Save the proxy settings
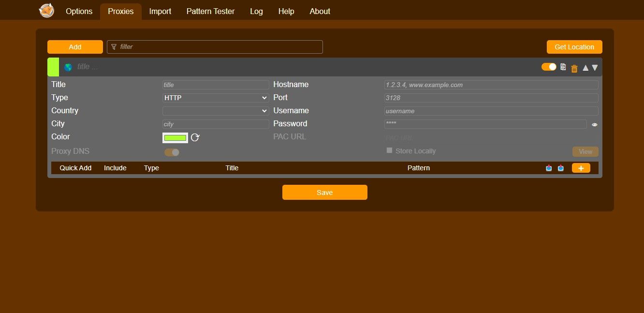644x313 pixels. [324, 192]
